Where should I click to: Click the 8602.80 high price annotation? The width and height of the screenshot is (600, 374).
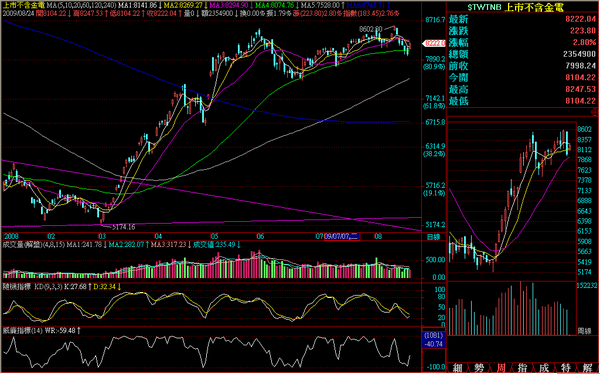[x=371, y=29]
